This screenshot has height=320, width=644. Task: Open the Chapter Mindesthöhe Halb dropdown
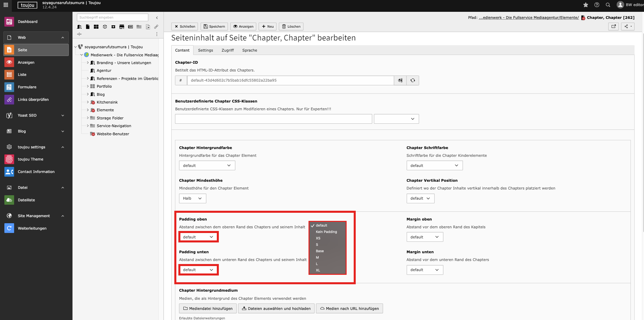click(192, 198)
